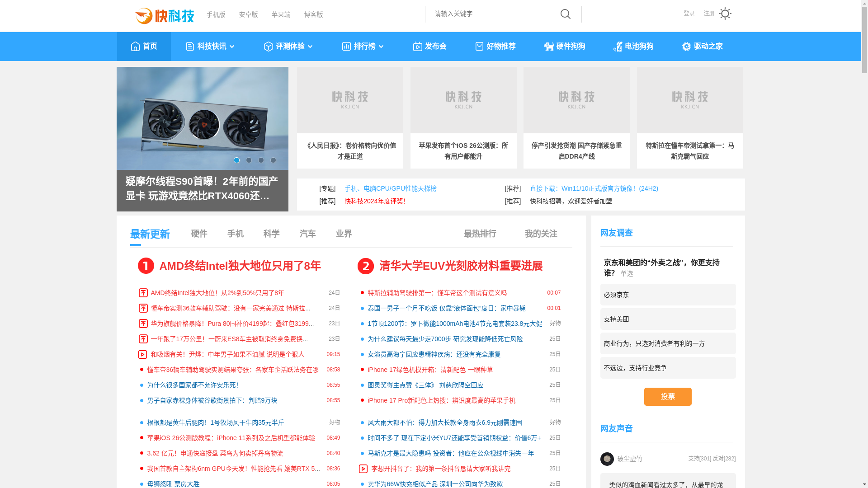The image size is (868, 488).
Task: Open the 硬件狗狗 nav menu item
Action: pos(564,47)
